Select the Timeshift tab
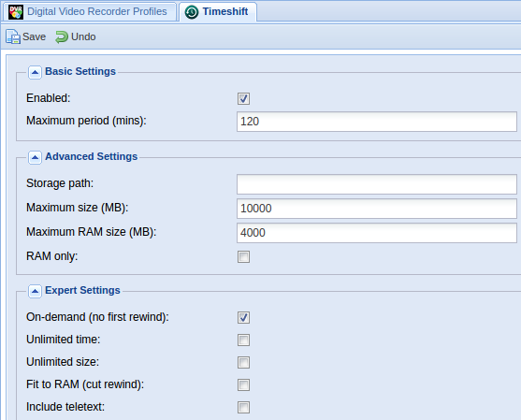 click(218, 11)
